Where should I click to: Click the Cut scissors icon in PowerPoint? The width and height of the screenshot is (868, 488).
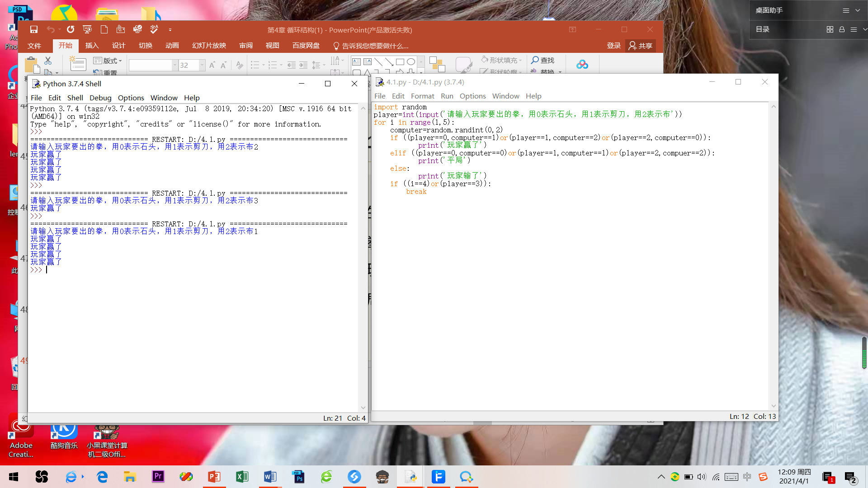[48, 61]
